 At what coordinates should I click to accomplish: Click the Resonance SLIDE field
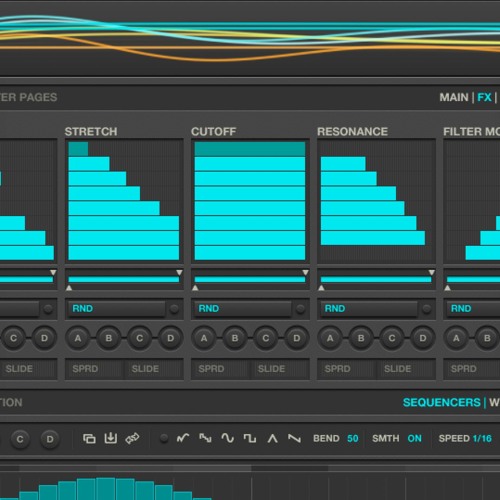tap(406, 369)
